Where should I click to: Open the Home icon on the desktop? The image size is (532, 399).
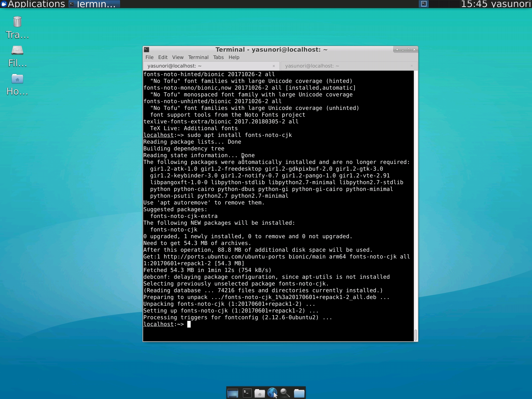pyautogui.click(x=17, y=79)
